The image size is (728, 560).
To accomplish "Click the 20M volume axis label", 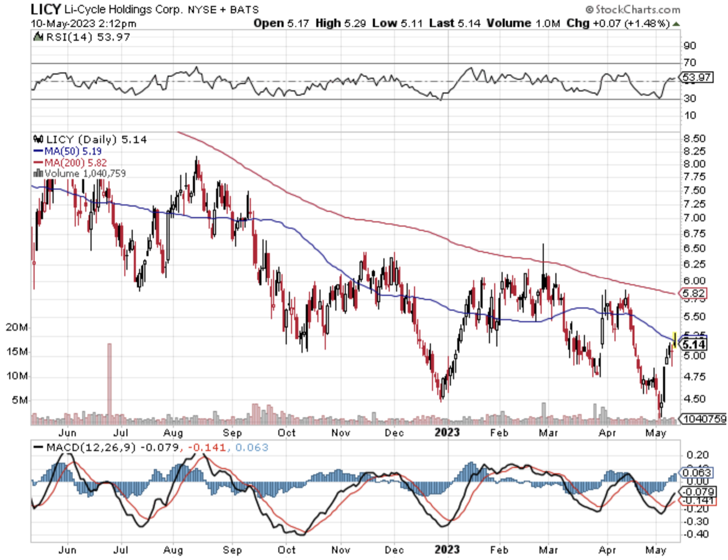I will pyautogui.click(x=16, y=327).
